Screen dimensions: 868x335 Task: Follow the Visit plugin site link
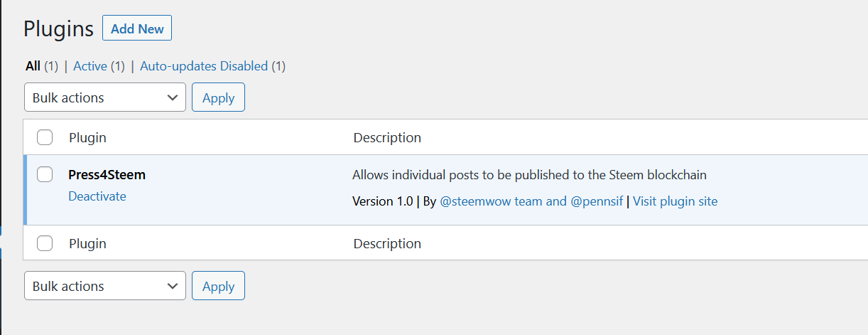click(x=675, y=201)
